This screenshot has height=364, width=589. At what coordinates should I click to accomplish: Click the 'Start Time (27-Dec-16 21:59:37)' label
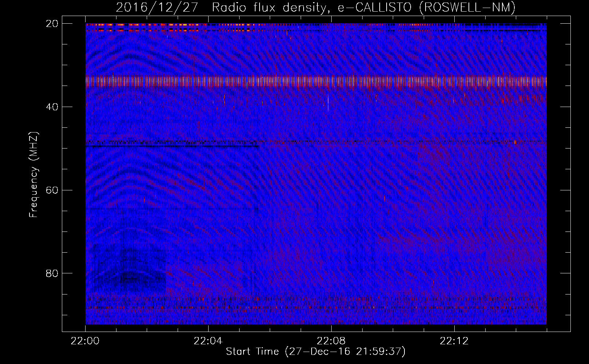[x=316, y=352]
